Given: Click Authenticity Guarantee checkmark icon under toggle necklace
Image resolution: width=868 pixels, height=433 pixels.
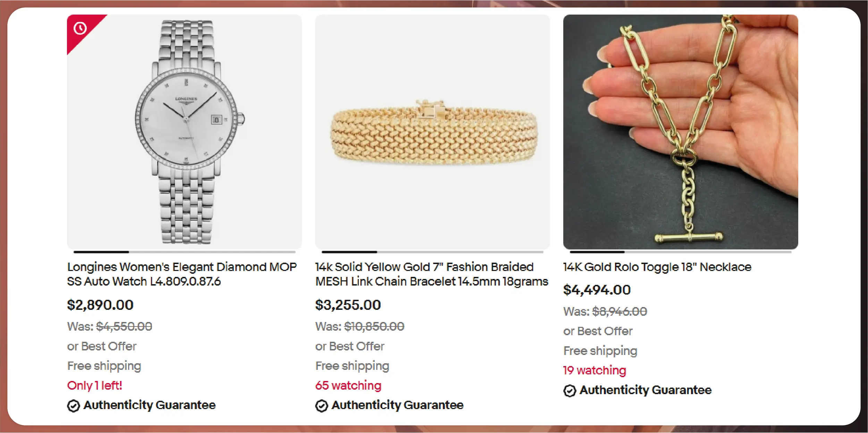Looking at the screenshot, I should pos(570,391).
